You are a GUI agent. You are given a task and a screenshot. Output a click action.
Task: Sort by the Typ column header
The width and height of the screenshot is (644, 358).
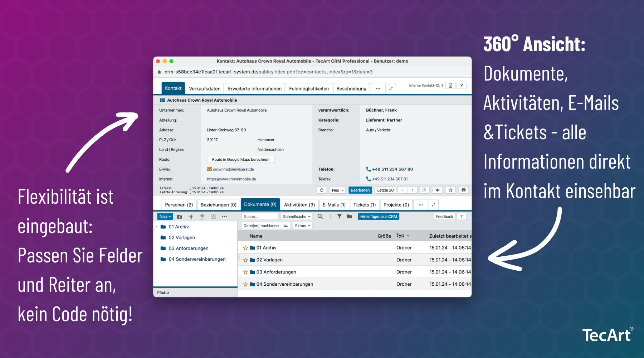[x=402, y=236]
